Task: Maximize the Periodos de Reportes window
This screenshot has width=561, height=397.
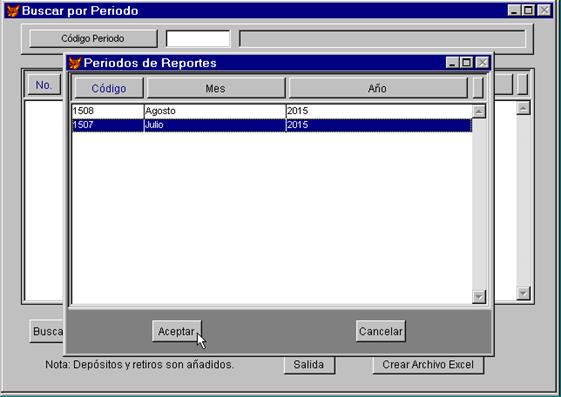Action: [x=467, y=63]
